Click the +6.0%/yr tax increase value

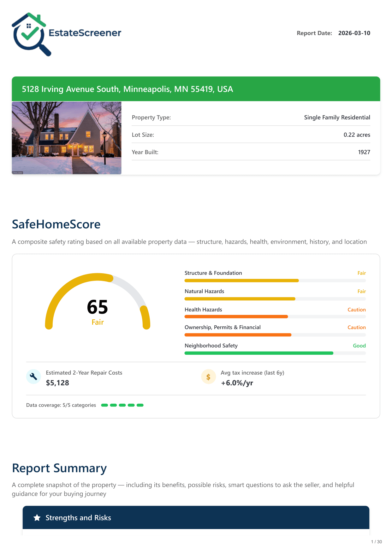pos(237,383)
